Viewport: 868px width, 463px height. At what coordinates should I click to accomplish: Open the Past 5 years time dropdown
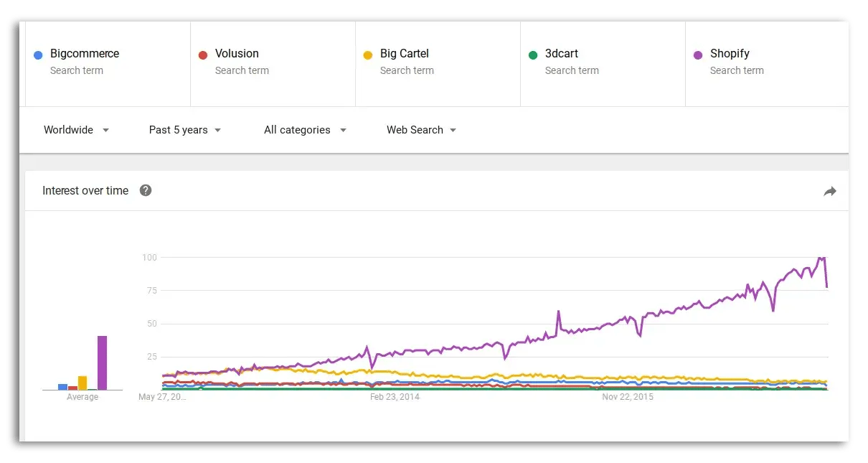coord(184,130)
